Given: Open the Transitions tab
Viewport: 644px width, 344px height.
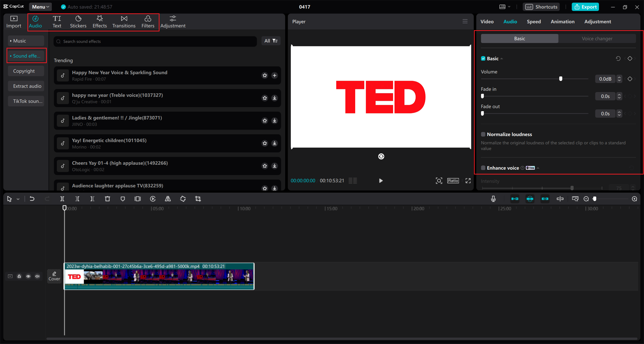Looking at the screenshot, I should (x=124, y=22).
